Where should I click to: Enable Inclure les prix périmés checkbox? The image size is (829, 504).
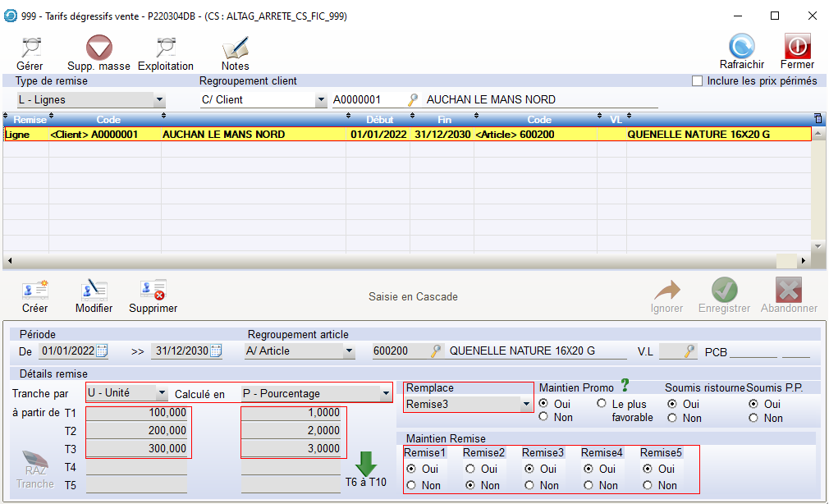tap(698, 81)
